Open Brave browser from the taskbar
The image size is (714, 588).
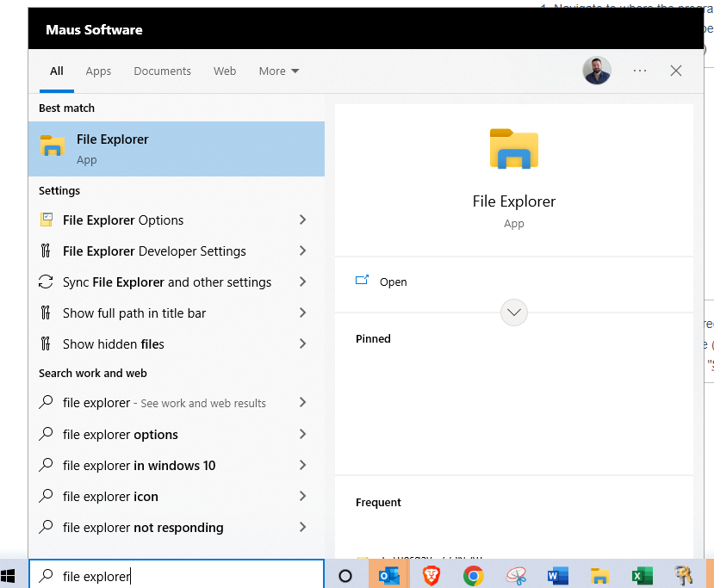tap(432, 576)
